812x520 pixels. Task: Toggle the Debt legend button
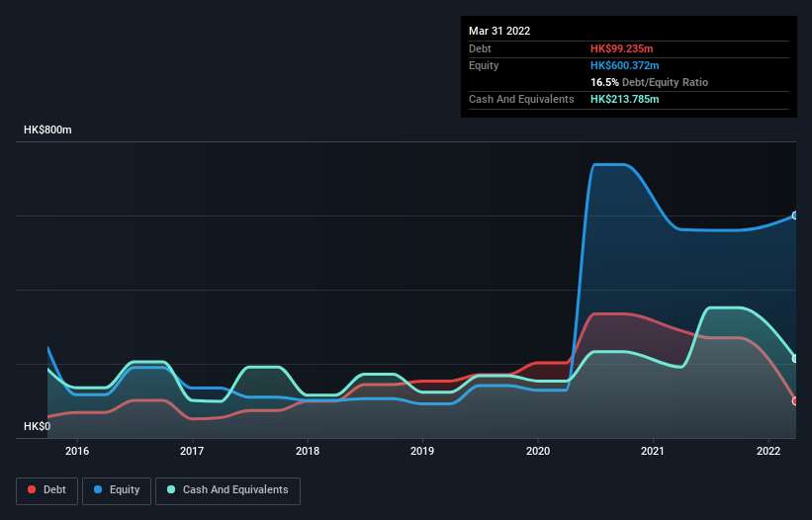46,490
